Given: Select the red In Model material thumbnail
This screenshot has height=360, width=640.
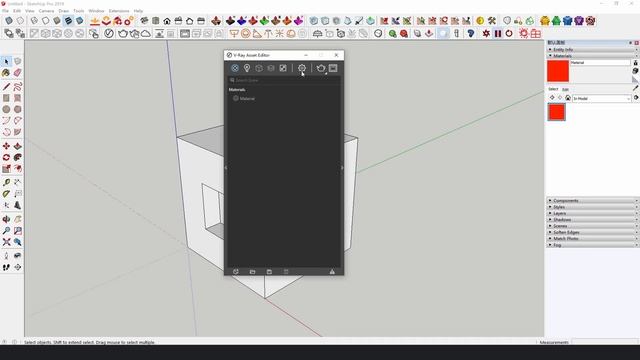Looking at the screenshot, I should (556, 112).
